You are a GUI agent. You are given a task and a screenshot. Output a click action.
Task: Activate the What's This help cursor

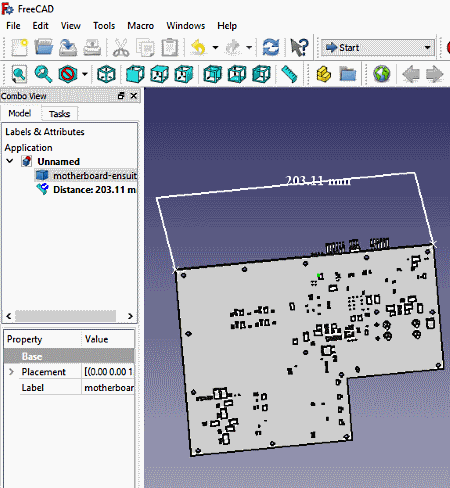[299, 47]
